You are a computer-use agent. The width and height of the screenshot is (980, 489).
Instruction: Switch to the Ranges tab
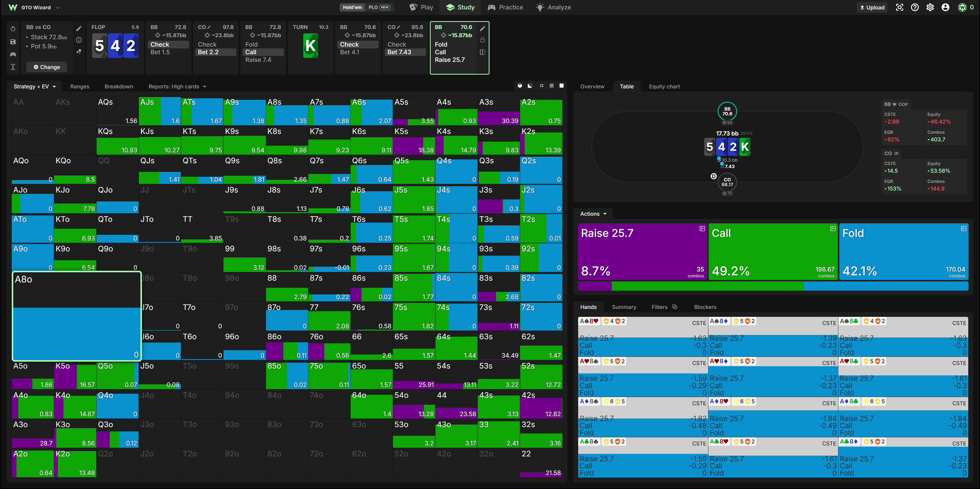click(80, 86)
